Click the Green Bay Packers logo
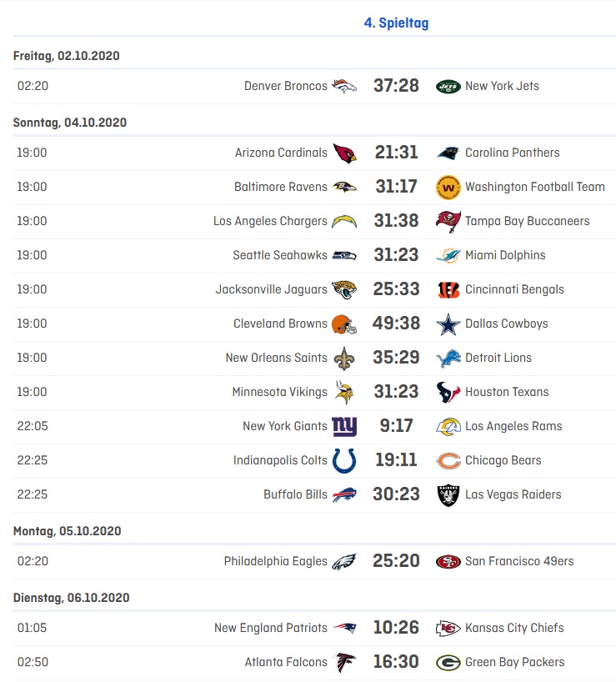Viewport: 616px width, 682px height. pyautogui.click(x=448, y=663)
